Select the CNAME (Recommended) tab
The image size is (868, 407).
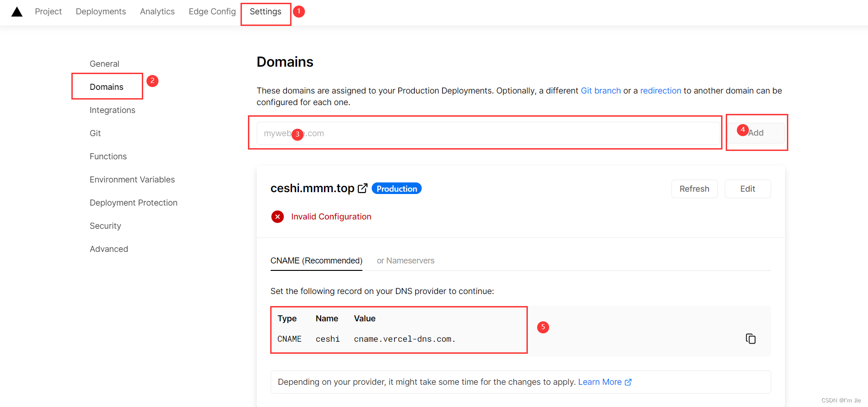(317, 261)
